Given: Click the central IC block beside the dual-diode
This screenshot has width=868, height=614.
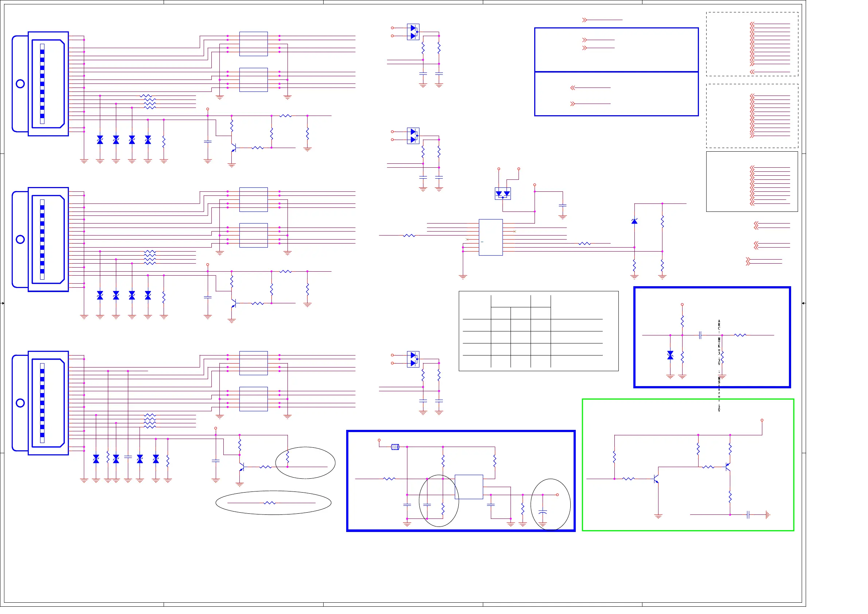Looking at the screenshot, I should coord(491,237).
